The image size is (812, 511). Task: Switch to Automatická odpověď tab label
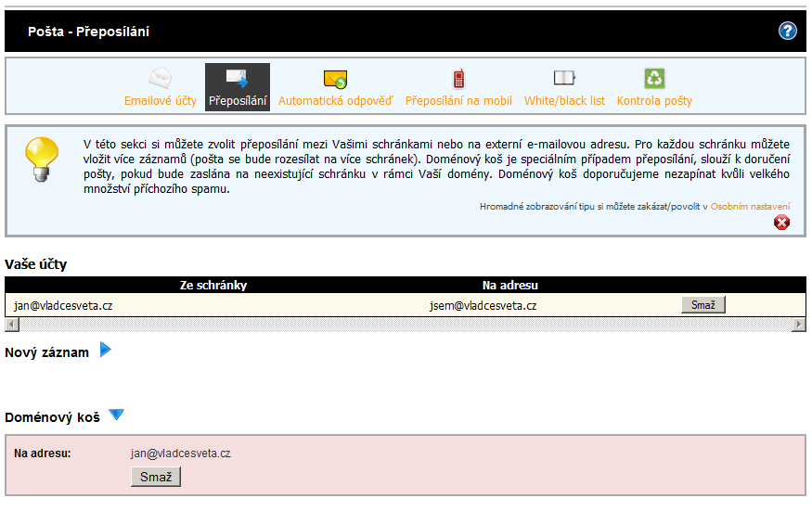point(335,100)
